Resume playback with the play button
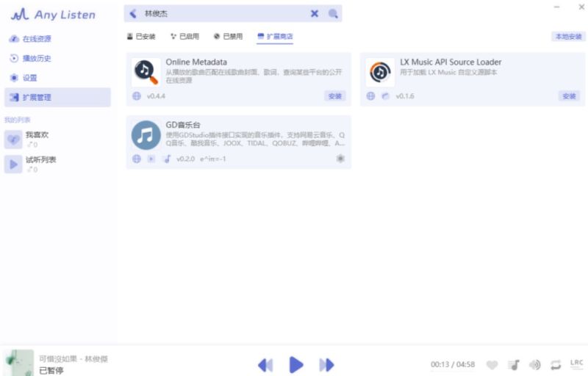Image resolution: width=588 pixels, height=376 pixels. tap(296, 365)
